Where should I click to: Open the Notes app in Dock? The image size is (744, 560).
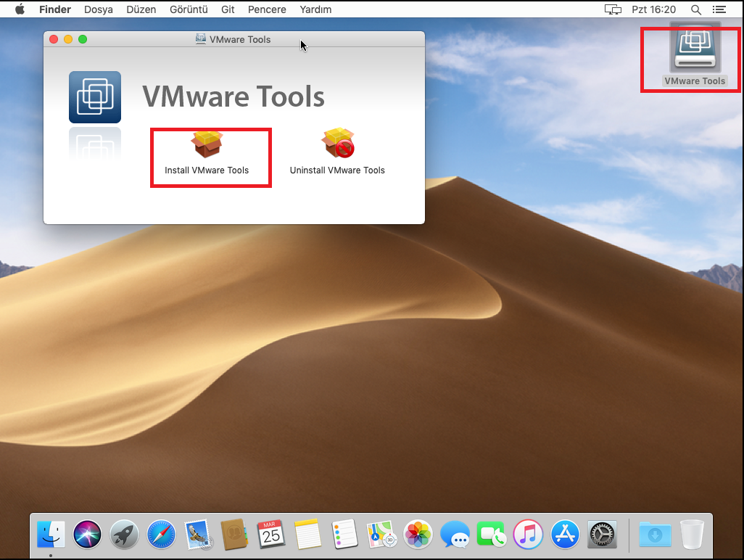(x=307, y=535)
